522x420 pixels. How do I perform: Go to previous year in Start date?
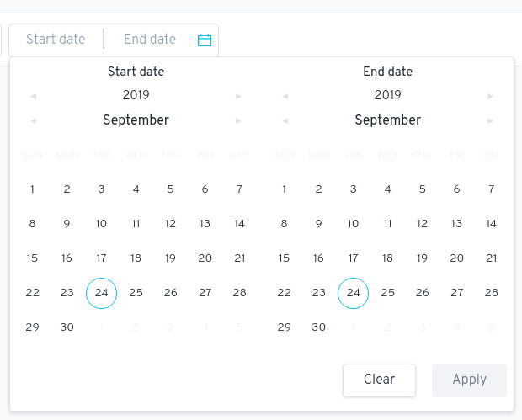(x=34, y=96)
